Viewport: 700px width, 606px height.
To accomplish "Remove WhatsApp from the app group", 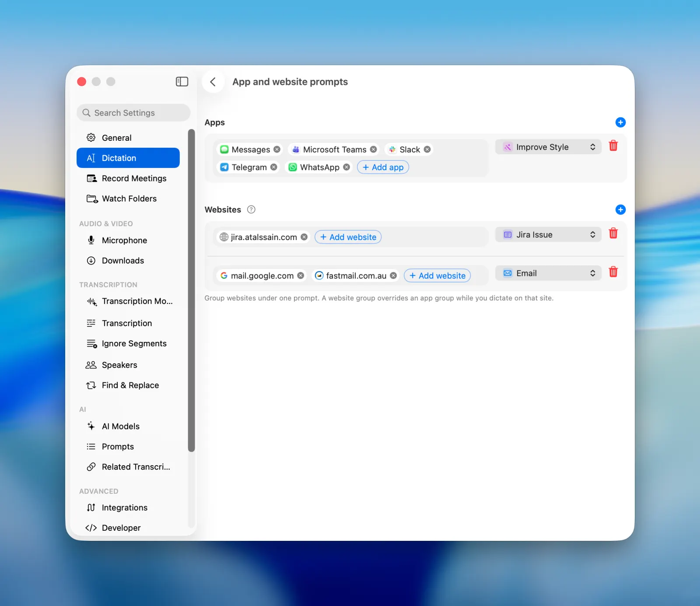I will tap(346, 167).
